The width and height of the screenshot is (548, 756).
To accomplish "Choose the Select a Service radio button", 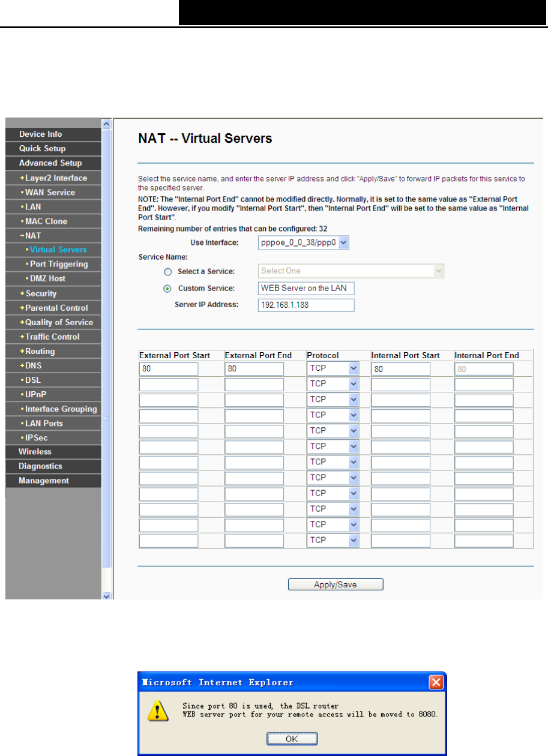I will (x=167, y=272).
